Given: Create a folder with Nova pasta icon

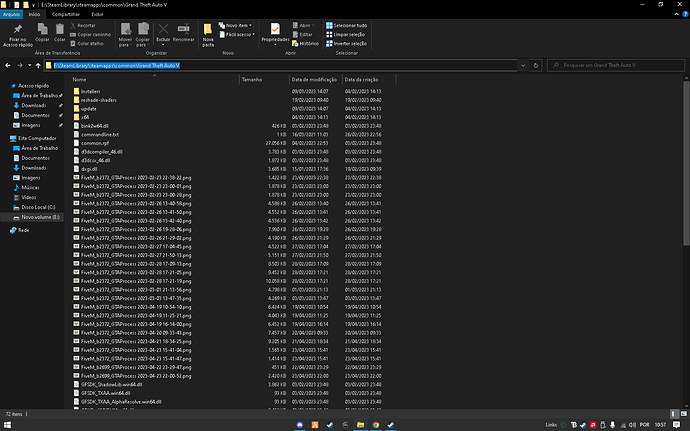Looking at the screenshot, I should (x=207, y=31).
